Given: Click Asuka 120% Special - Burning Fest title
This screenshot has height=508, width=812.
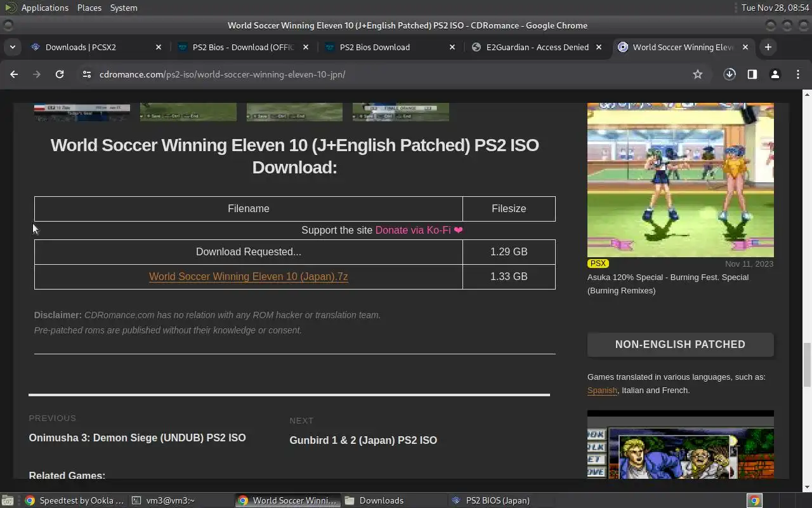Looking at the screenshot, I should 668,284.
